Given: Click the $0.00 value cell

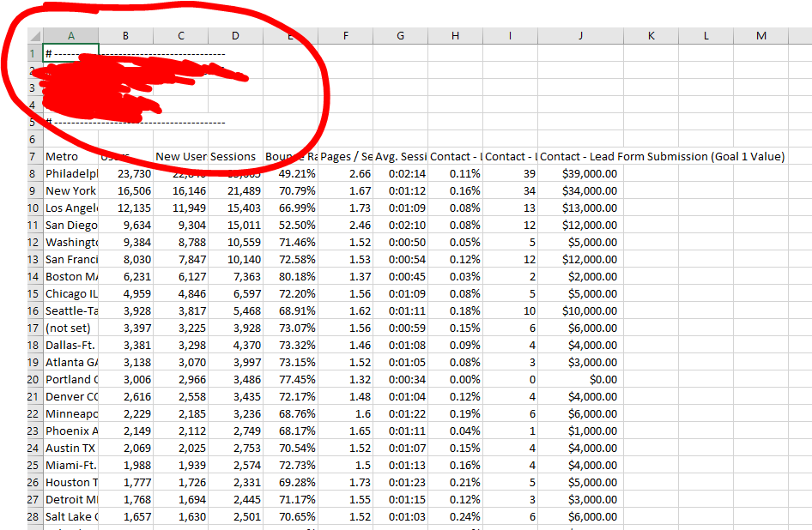Looking at the screenshot, I should pos(580,379).
